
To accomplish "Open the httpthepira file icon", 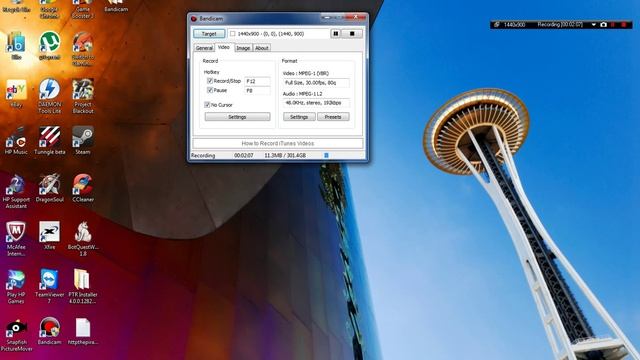I will click(83, 331).
